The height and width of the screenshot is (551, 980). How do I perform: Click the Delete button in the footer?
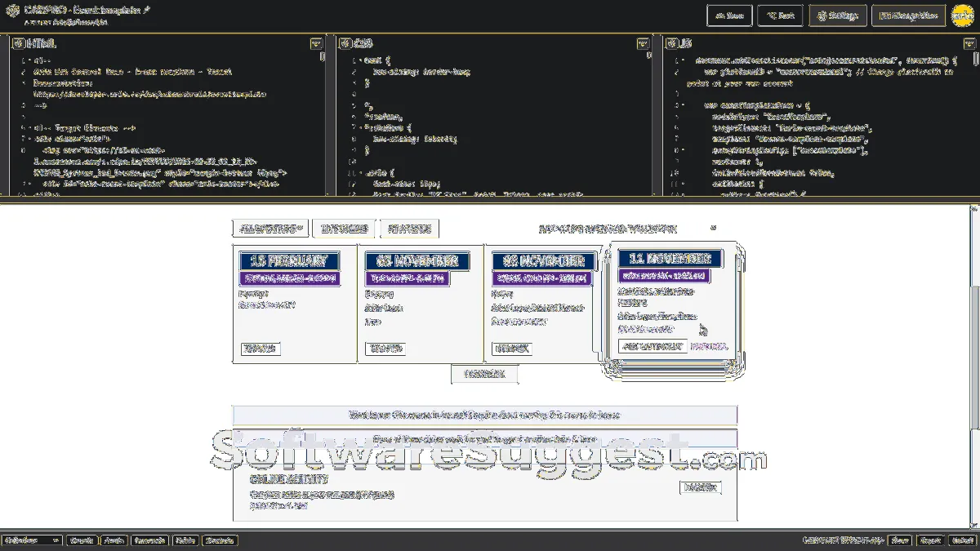pyautogui.click(x=185, y=540)
